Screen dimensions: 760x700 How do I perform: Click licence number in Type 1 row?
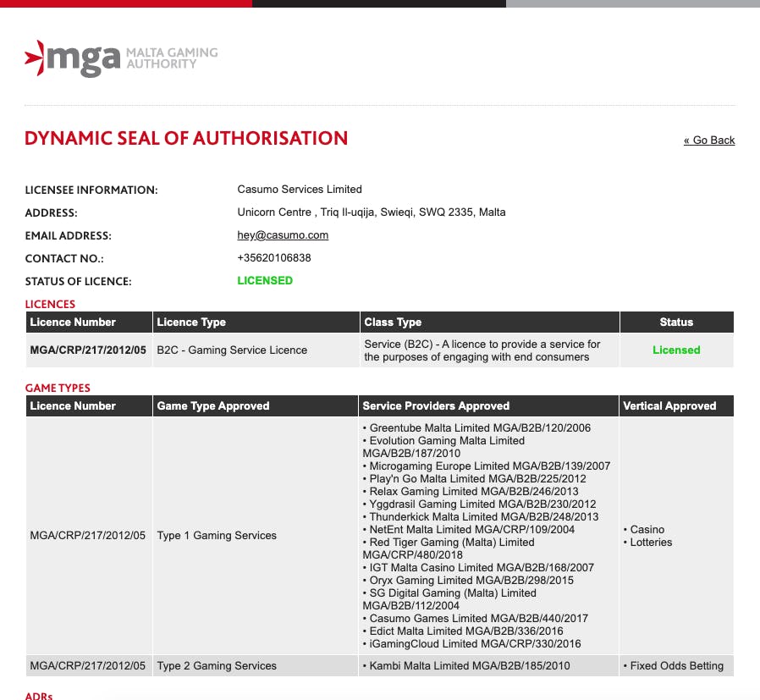[x=88, y=536]
